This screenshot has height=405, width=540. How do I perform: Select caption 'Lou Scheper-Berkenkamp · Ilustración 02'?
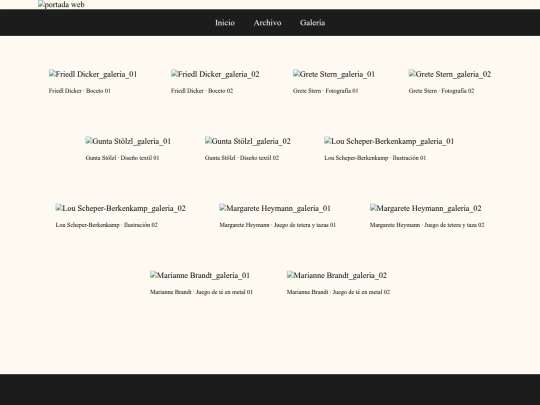tap(106, 225)
